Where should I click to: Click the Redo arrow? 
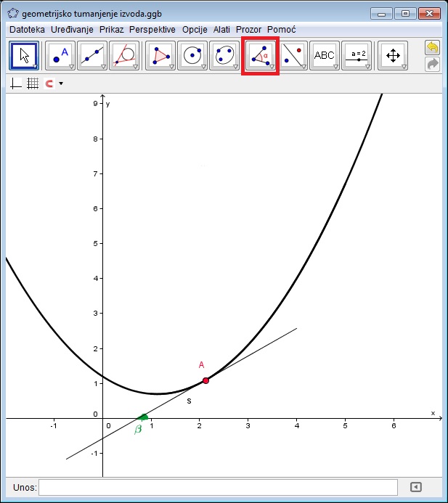tap(432, 64)
